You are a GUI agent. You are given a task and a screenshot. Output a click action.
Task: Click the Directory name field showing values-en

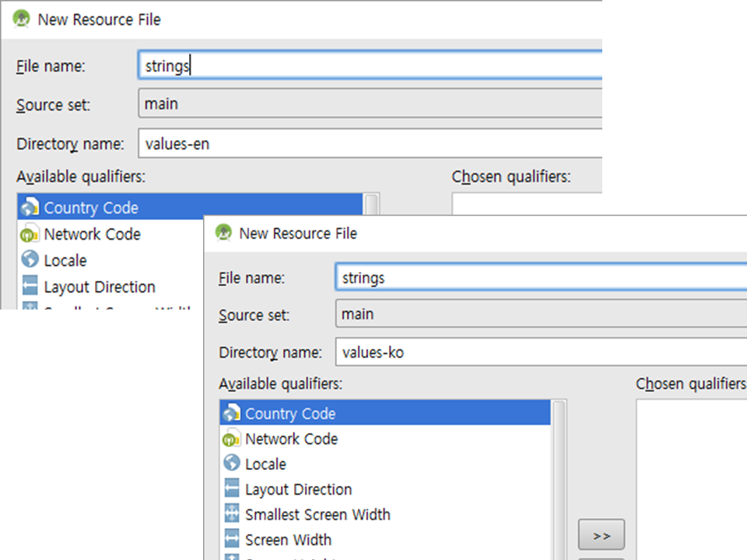click(370, 144)
